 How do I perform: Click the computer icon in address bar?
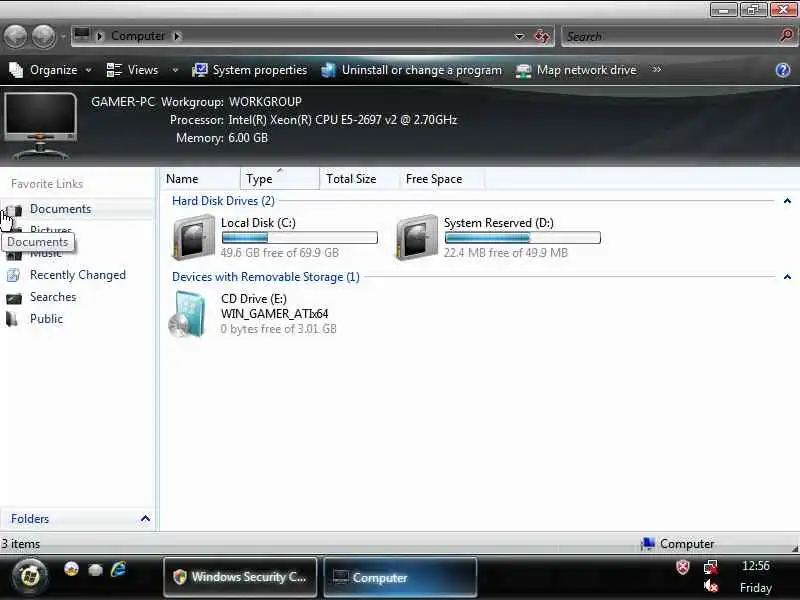click(x=82, y=35)
